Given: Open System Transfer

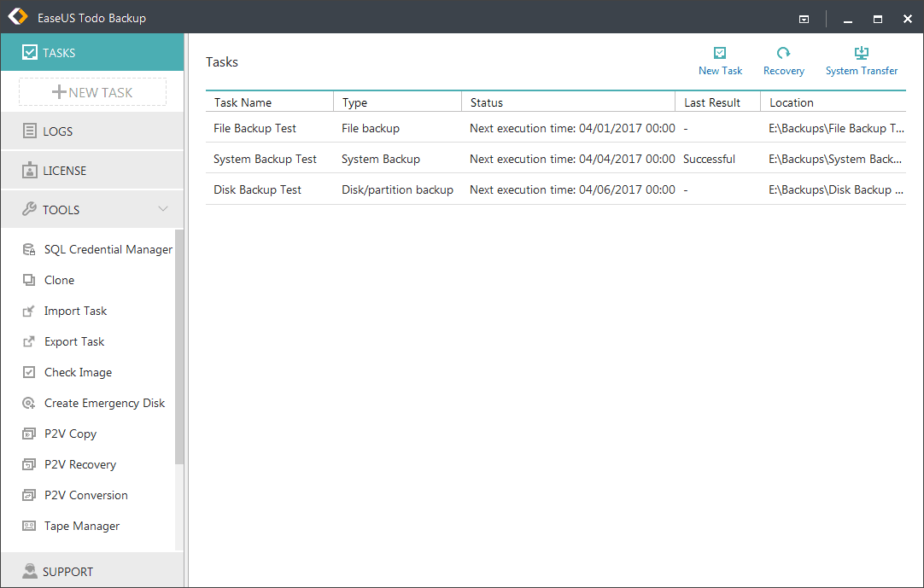Looking at the screenshot, I should 861,60.
